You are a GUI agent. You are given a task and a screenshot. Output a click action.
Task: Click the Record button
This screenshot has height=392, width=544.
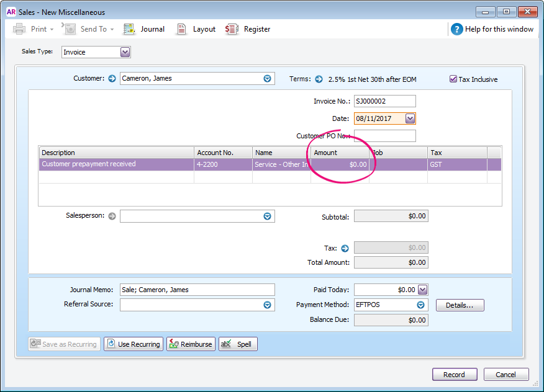click(x=455, y=374)
